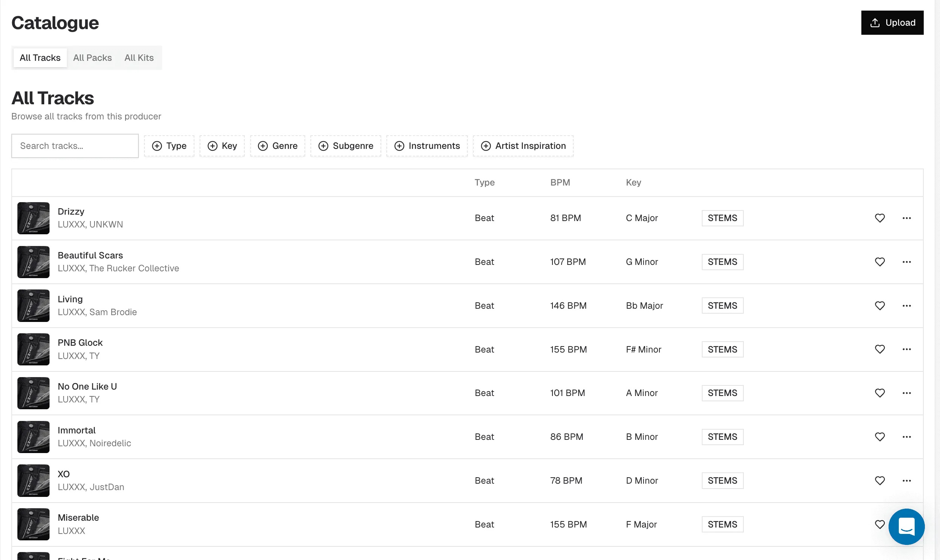Show more actions for Living
Image resolution: width=940 pixels, height=560 pixels.
tap(907, 306)
